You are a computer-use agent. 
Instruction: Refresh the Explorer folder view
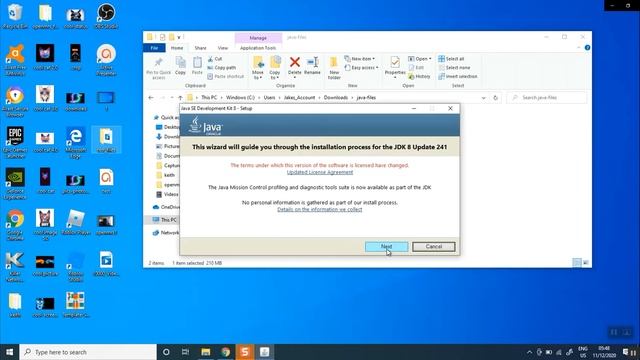[x=496, y=98]
